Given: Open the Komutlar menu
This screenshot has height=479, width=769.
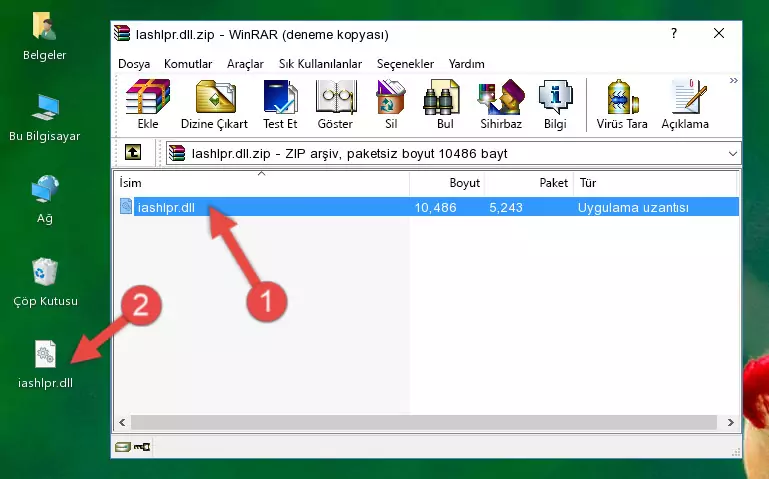Looking at the screenshot, I should 188,64.
